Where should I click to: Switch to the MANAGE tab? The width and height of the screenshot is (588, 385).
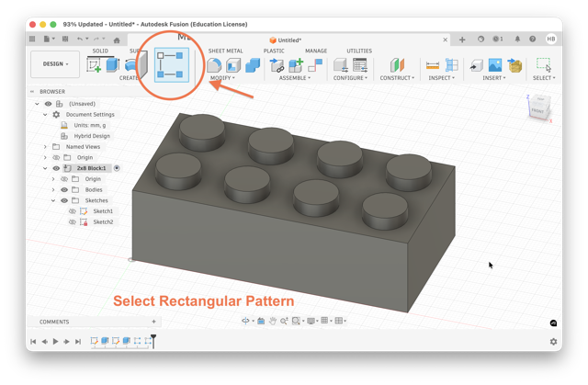pyautogui.click(x=316, y=51)
